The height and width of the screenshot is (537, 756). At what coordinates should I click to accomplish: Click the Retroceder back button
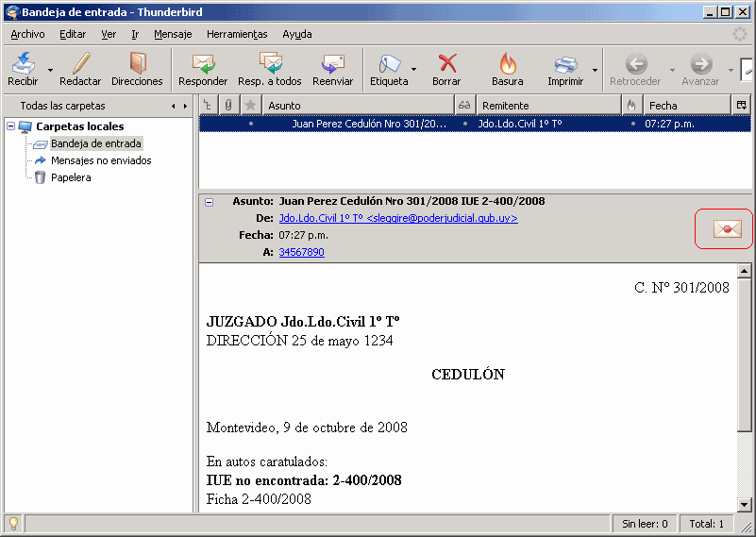point(635,70)
